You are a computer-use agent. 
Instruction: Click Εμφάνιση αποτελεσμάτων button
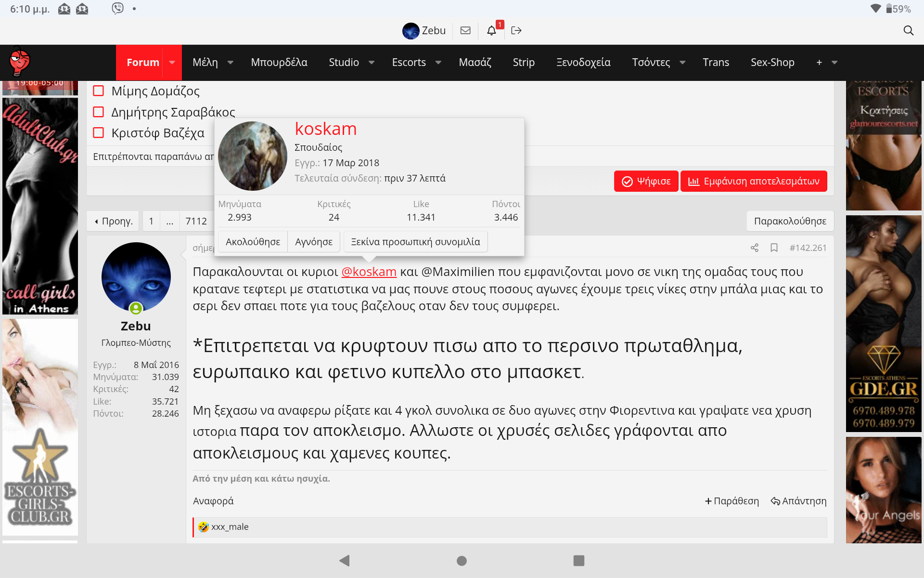[754, 181]
